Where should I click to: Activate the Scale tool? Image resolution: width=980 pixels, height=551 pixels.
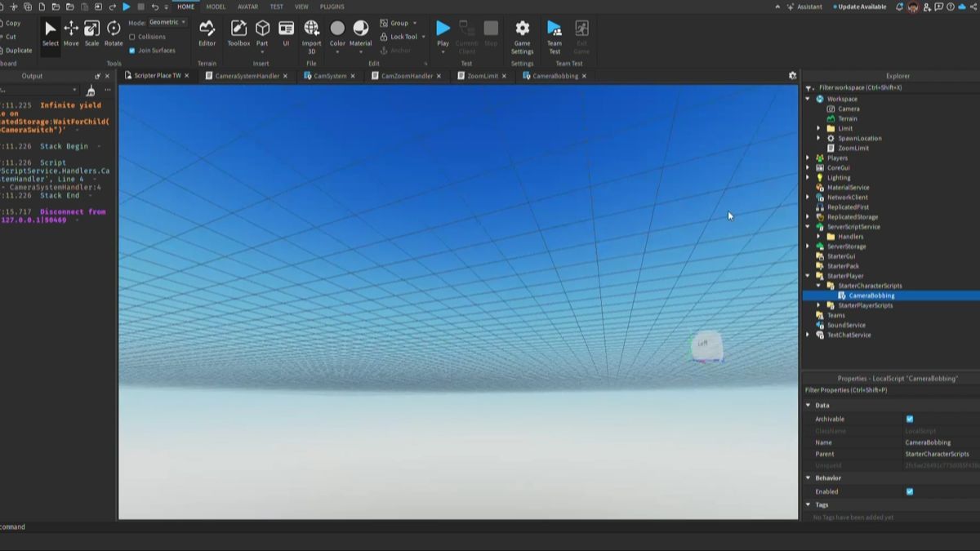pyautogui.click(x=92, y=33)
